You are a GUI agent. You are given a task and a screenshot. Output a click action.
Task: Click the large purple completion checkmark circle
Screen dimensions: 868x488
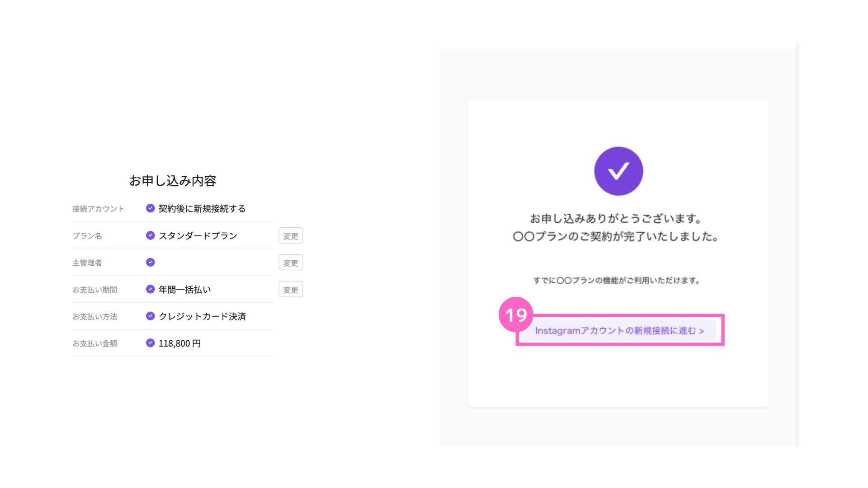tap(618, 171)
